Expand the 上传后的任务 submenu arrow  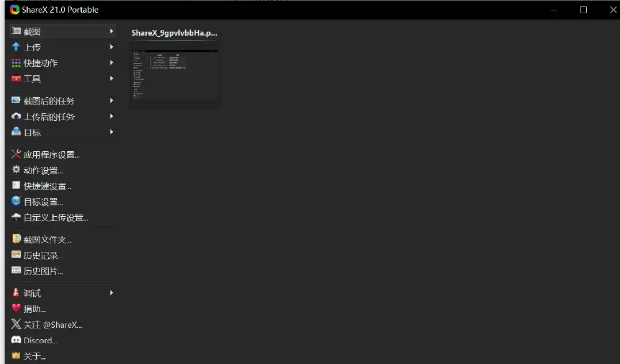pos(112,116)
